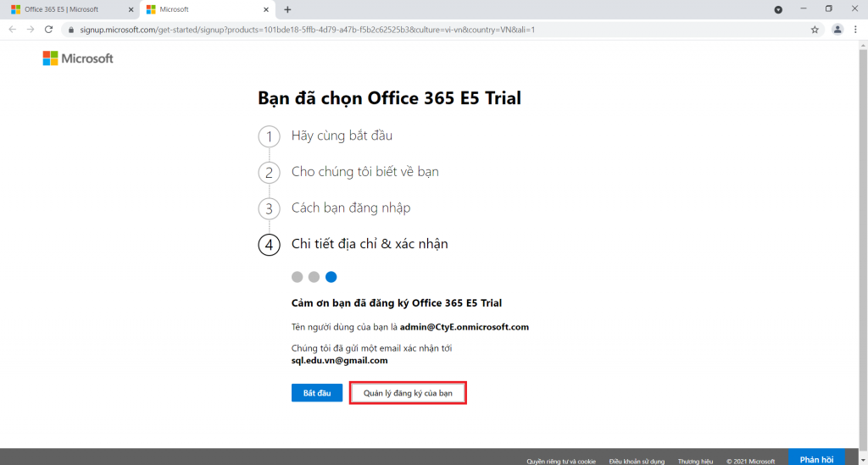
Task: Click the address bar URL
Action: [307, 30]
